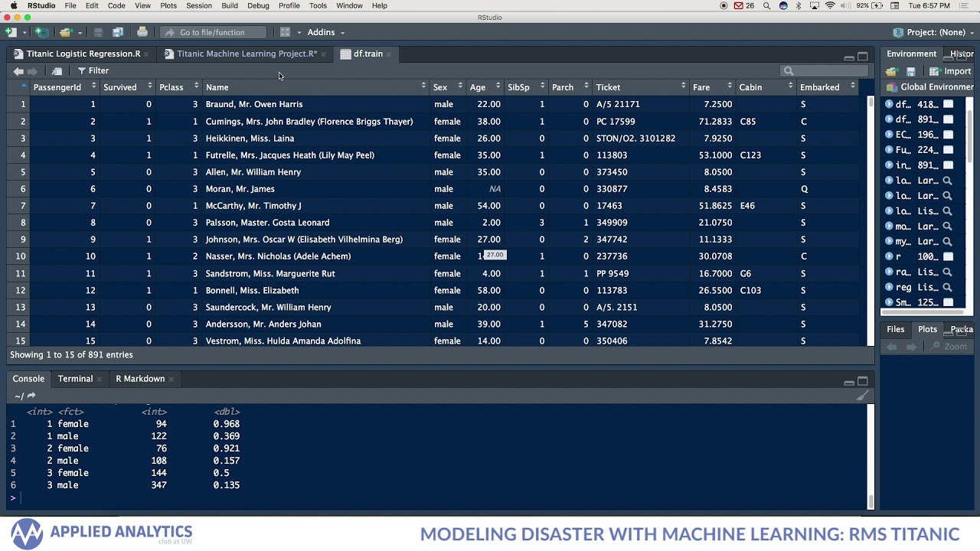Image resolution: width=980 pixels, height=551 pixels.
Task: Open the Session menu
Action: click(x=199, y=5)
